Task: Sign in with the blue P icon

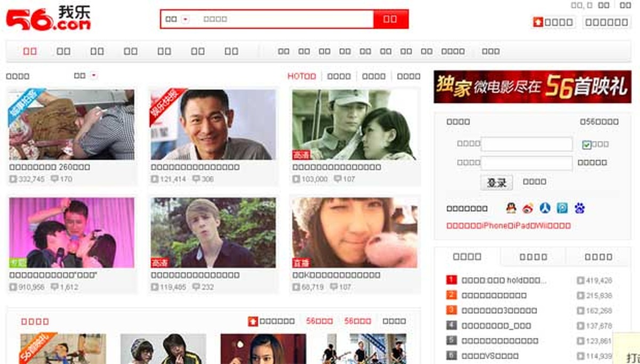Action: click(x=562, y=208)
